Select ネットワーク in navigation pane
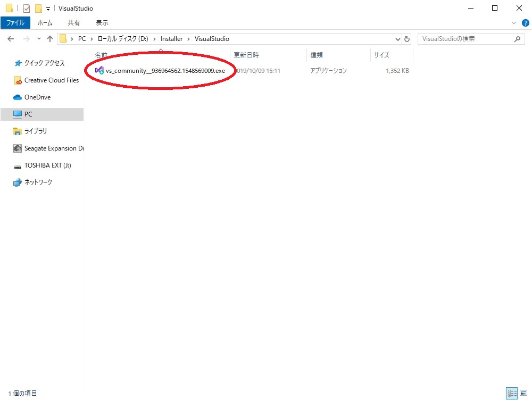532x400 pixels. pos(38,182)
